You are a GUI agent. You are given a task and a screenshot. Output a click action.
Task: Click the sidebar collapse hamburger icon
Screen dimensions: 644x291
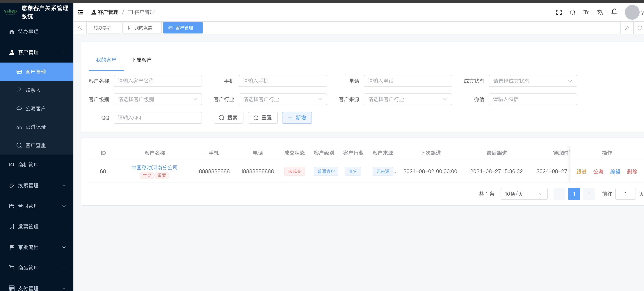click(81, 12)
